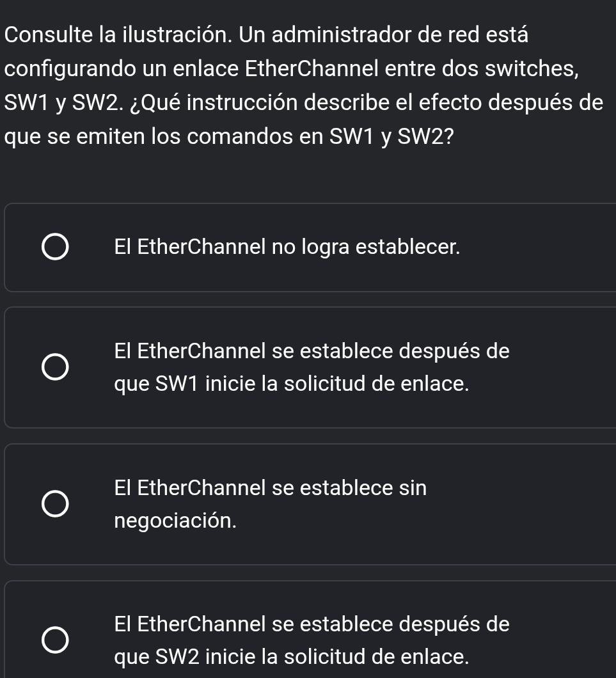
Task: Click the question line starting "Consulte la ilustración"
Action: (266, 35)
